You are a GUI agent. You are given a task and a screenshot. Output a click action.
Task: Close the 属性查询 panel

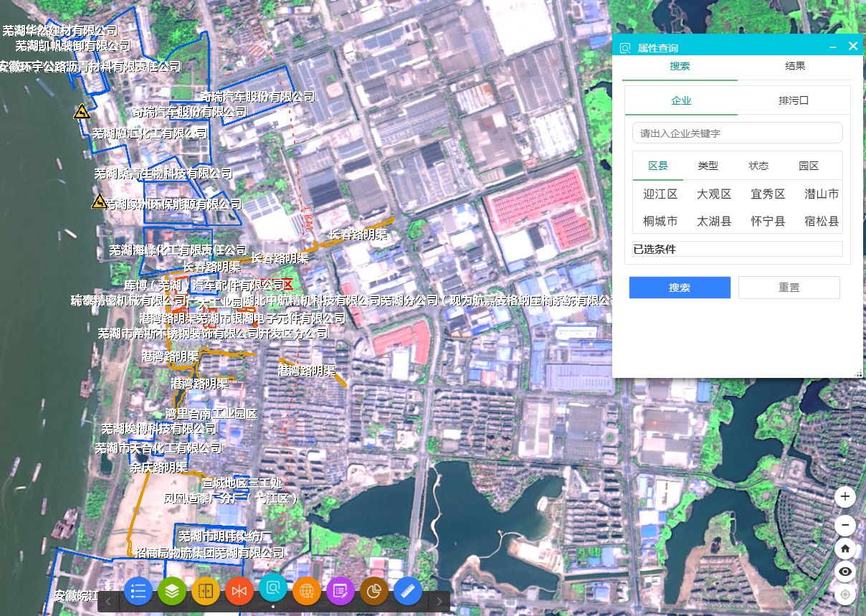(x=853, y=47)
